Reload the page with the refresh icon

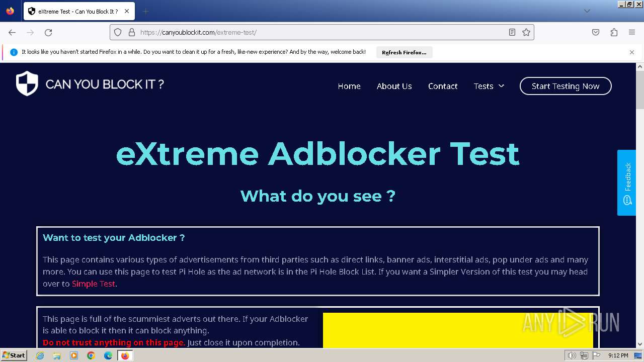(x=48, y=32)
